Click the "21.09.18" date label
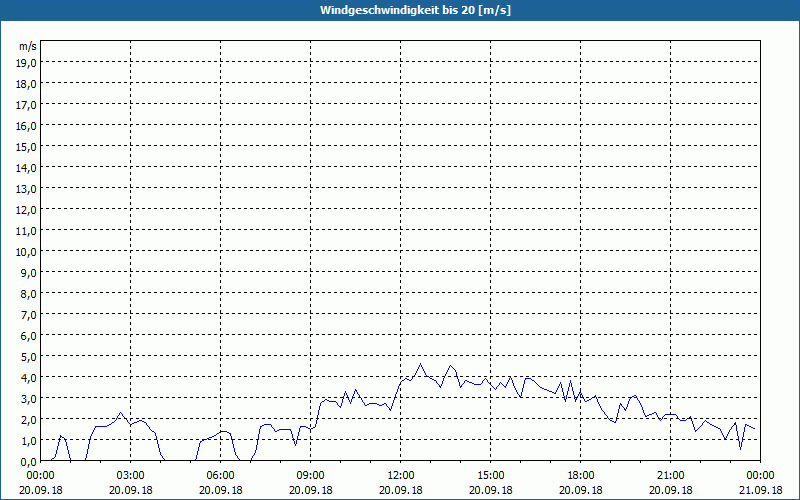800x500 pixels. pyautogui.click(x=760, y=490)
